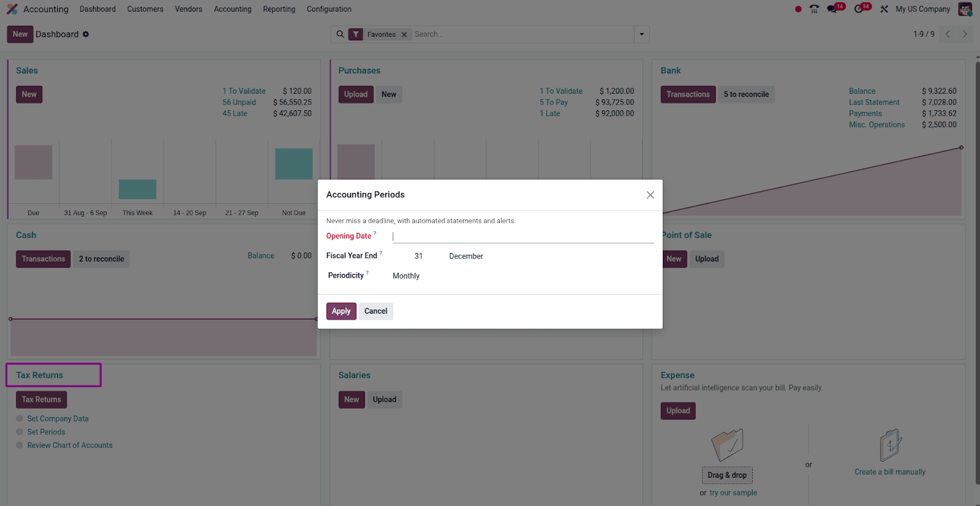Open the Configuration menu

pyautogui.click(x=329, y=9)
